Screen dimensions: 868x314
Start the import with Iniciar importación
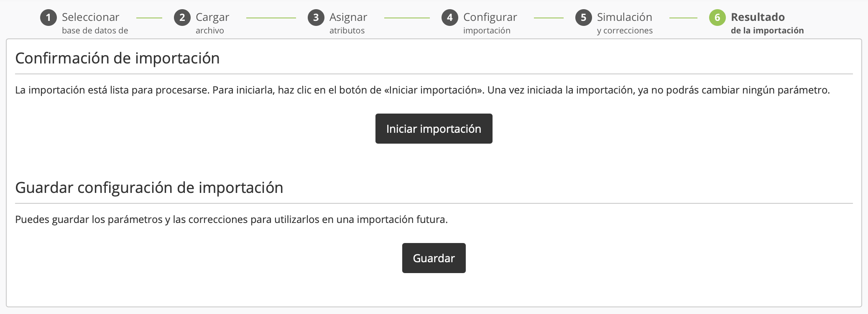(x=434, y=129)
